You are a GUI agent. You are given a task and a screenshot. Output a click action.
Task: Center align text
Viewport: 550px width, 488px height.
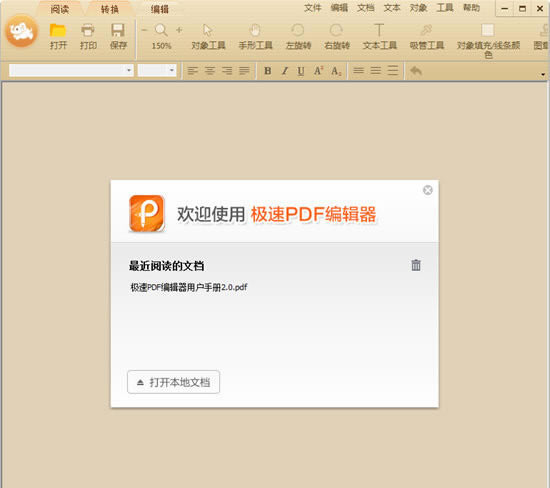pyautogui.click(x=210, y=71)
